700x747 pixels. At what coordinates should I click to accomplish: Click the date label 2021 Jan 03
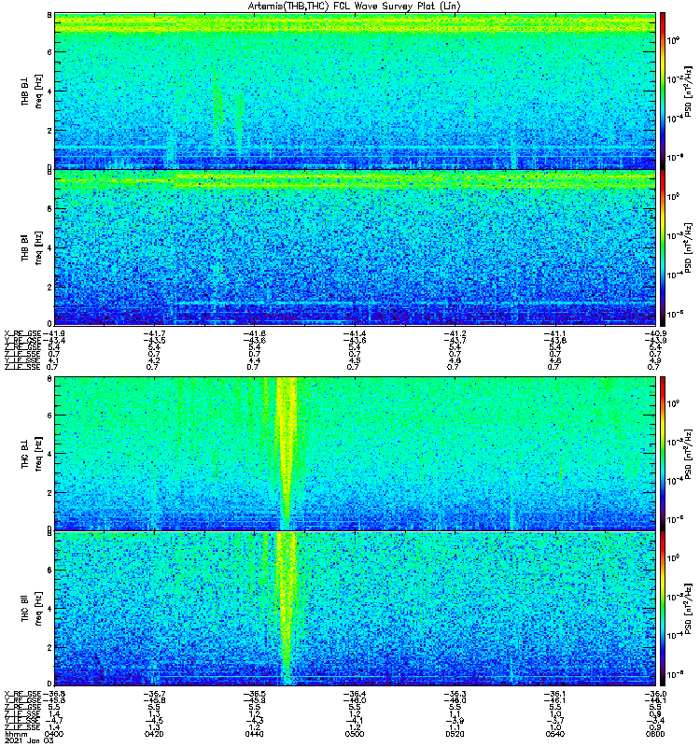pyautogui.click(x=29, y=740)
